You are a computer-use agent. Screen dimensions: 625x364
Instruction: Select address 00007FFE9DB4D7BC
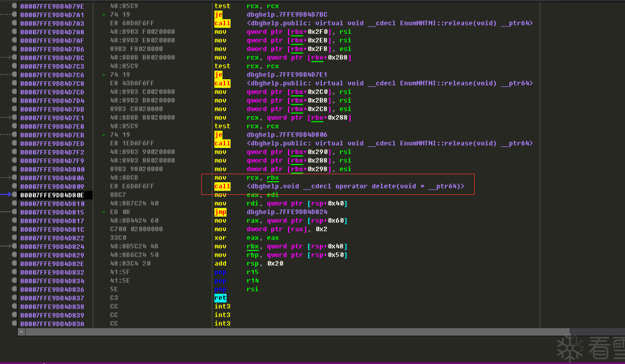(52, 58)
